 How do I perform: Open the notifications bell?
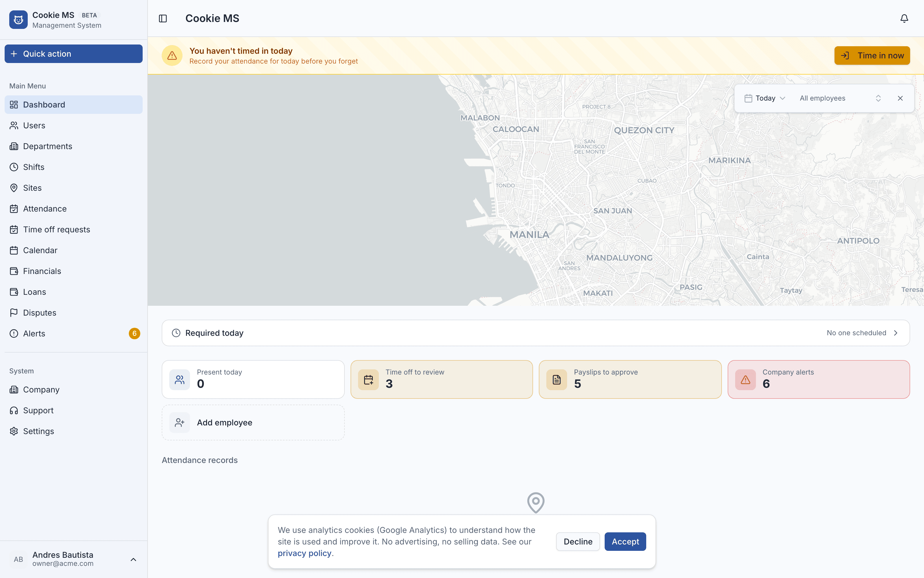tap(904, 18)
